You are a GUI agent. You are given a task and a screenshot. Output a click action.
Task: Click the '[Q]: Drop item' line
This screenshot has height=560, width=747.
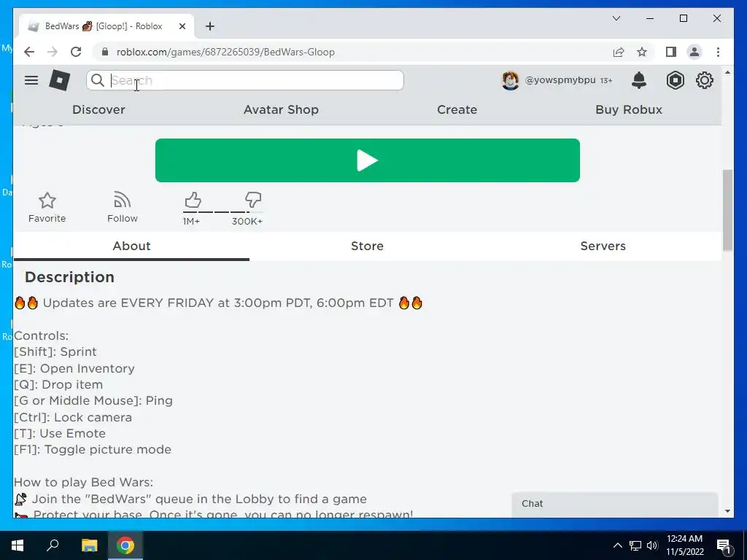(x=58, y=385)
